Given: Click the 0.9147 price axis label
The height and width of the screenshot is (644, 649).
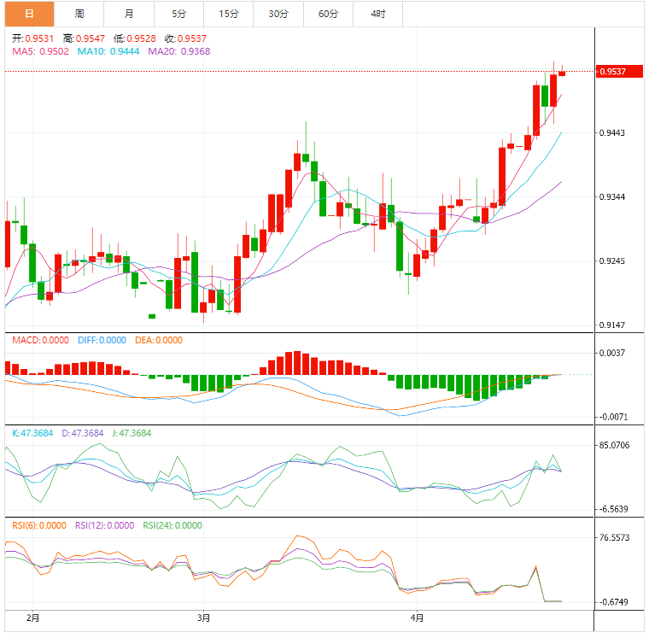Looking at the screenshot, I should (612, 325).
